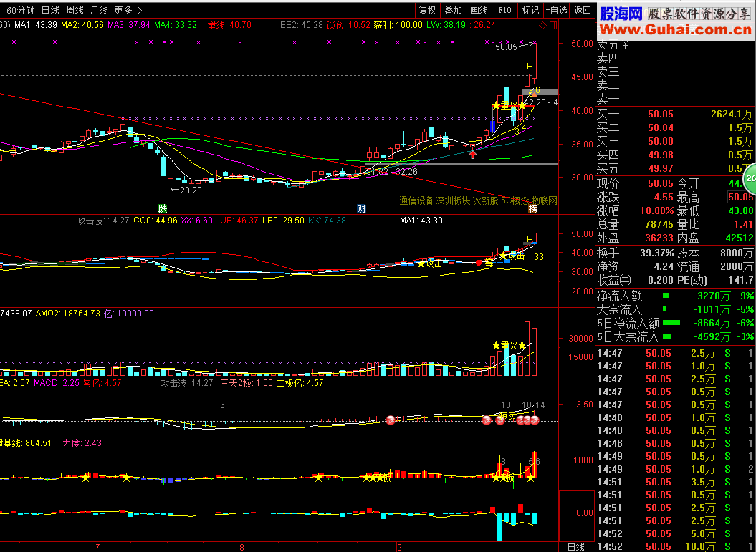Switch to the 日线 period tab

(50, 10)
